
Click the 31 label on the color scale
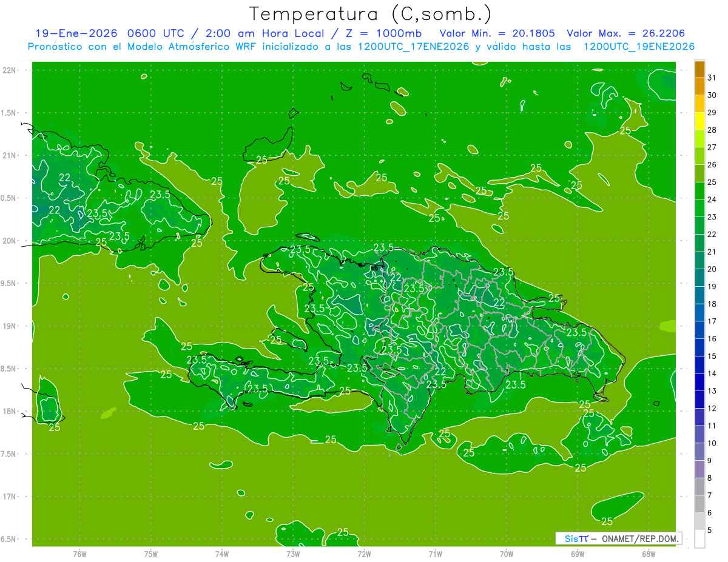[x=712, y=78]
